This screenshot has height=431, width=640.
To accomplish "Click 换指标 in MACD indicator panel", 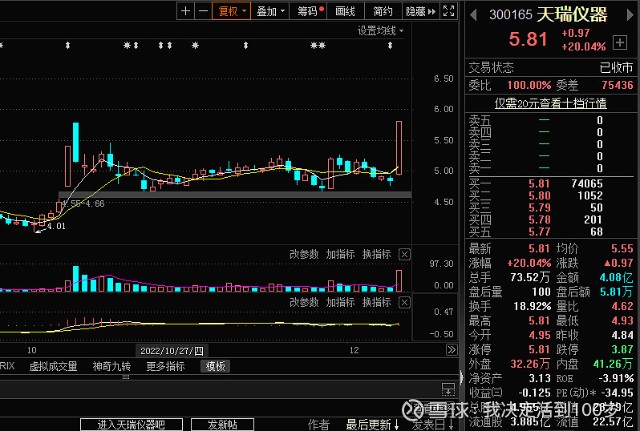I will tap(376, 302).
